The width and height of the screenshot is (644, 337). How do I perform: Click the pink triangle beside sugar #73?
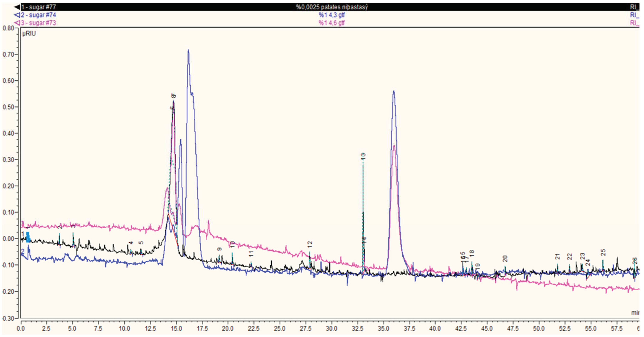coord(17,23)
